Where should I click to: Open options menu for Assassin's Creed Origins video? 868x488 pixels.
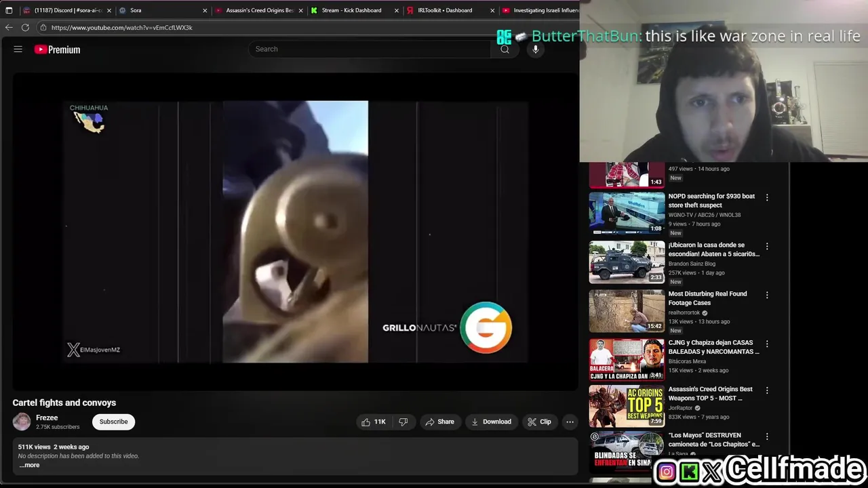click(x=767, y=390)
